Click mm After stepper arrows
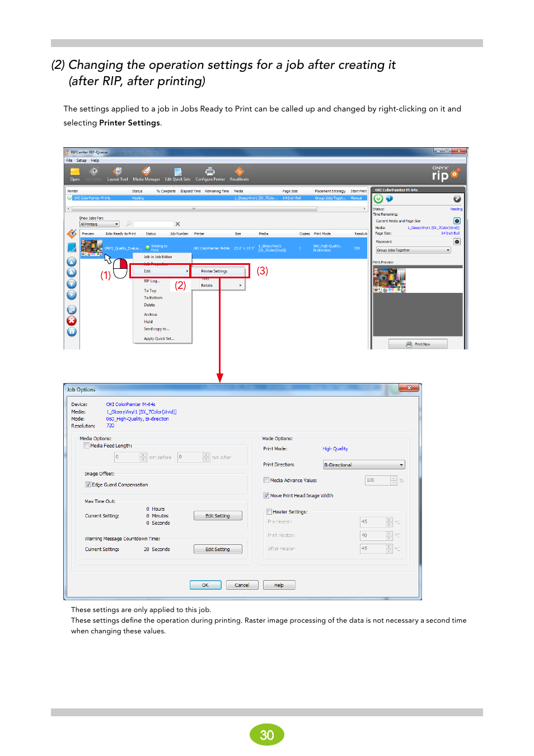The image size is (534, 756). point(206,458)
